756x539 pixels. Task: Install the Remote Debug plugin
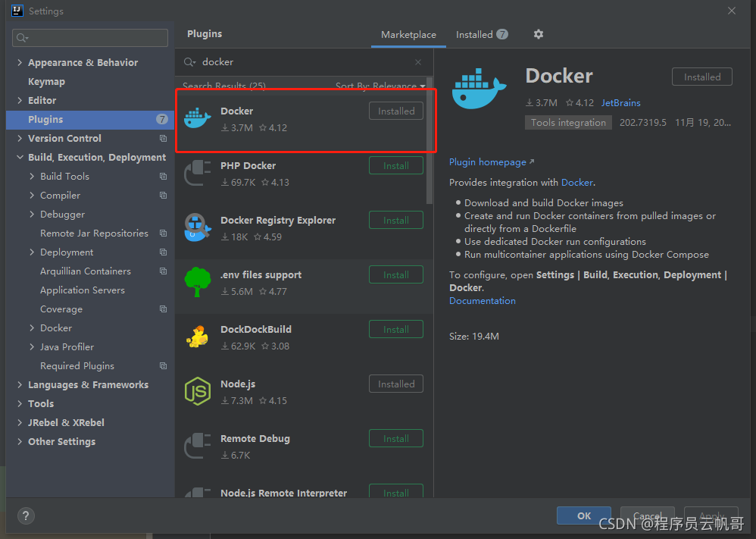point(396,438)
